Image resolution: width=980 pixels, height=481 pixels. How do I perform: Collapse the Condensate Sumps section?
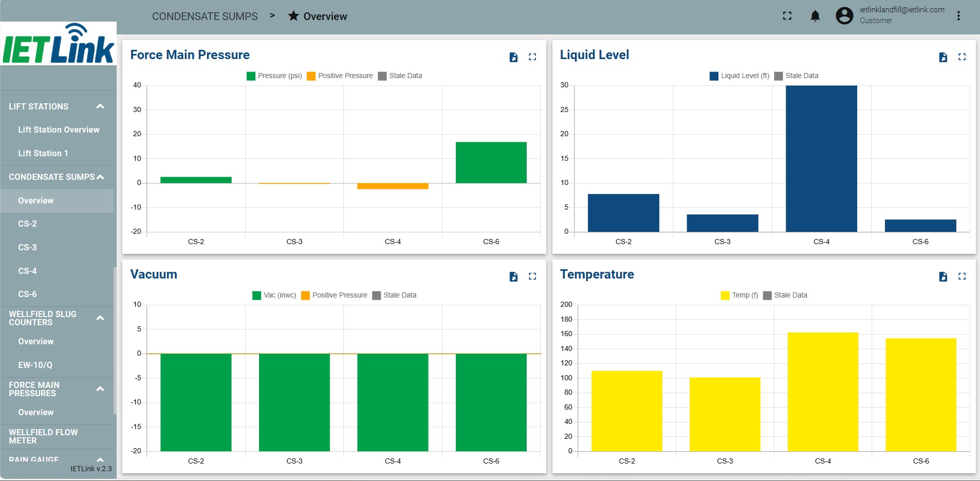[100, 177]
